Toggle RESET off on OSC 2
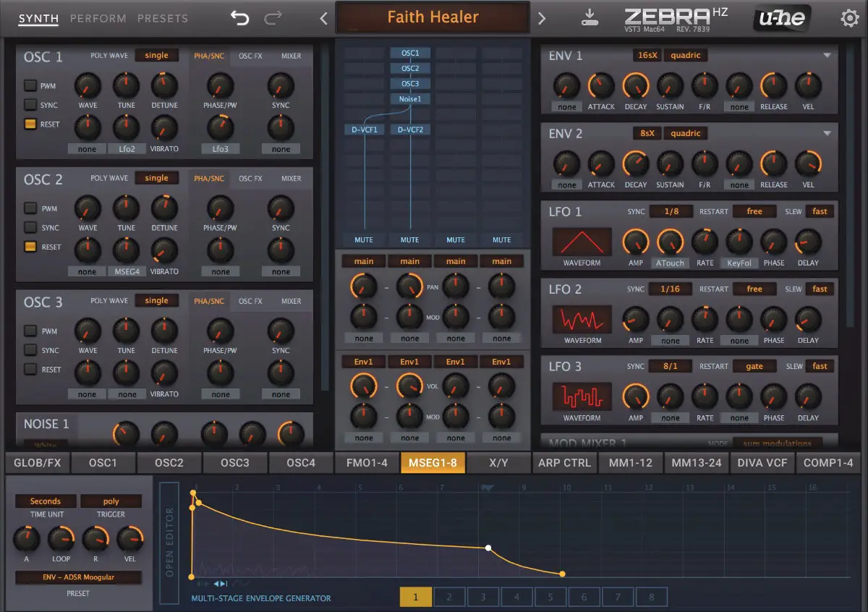 (x=30, y=247)
